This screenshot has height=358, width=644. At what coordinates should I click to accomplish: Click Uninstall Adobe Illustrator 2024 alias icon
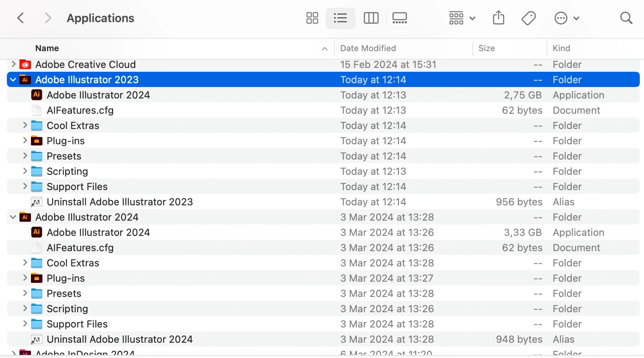(36, 339)
